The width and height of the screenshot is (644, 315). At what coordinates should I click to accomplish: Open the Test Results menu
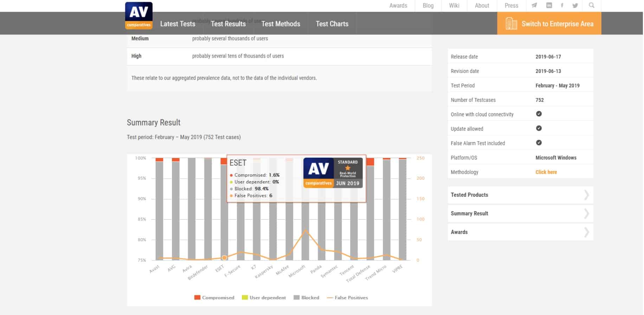tap(228, 24)
